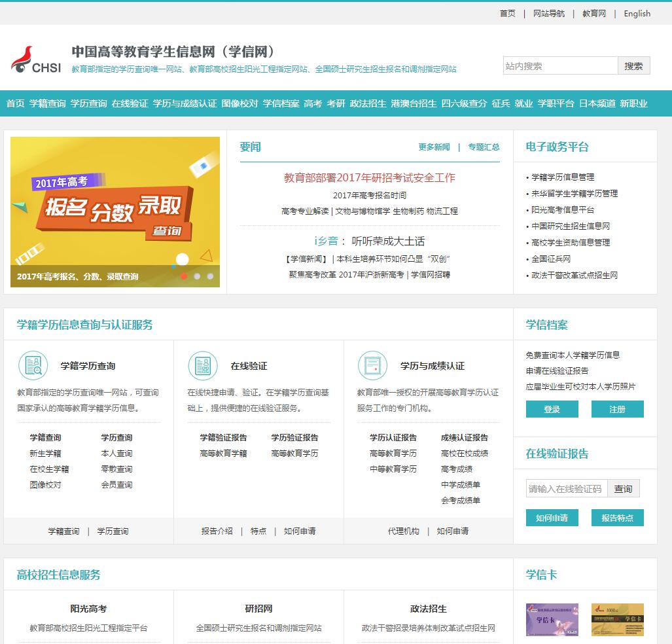
Task: Open 高校学生资助信息管理 link
Action: tap(571, 242)
